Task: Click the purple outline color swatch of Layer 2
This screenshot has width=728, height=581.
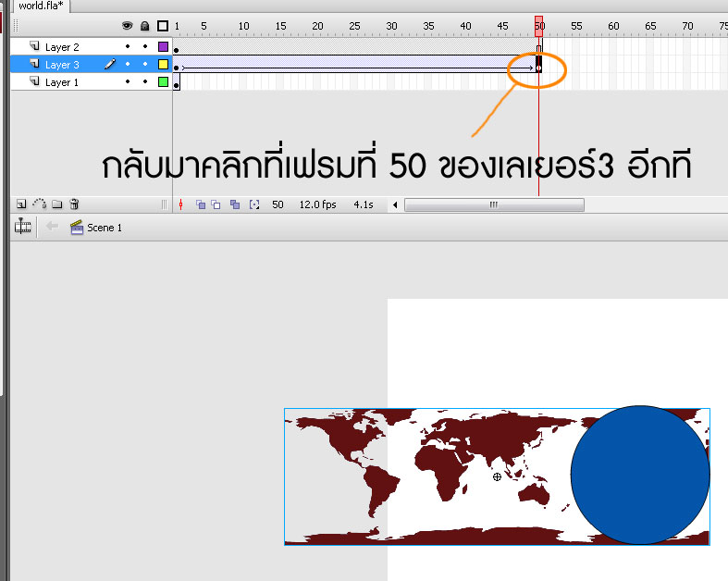Action: point(163,46)
